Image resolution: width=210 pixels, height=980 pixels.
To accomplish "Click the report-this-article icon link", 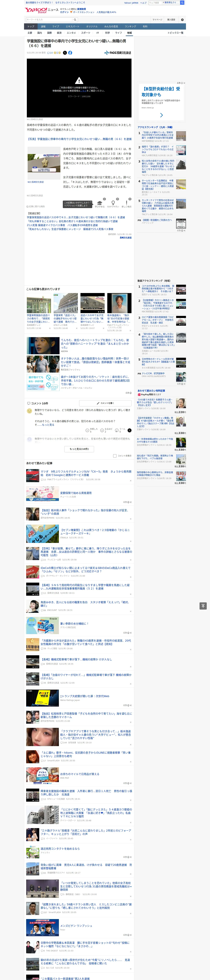I will (36, 207).
